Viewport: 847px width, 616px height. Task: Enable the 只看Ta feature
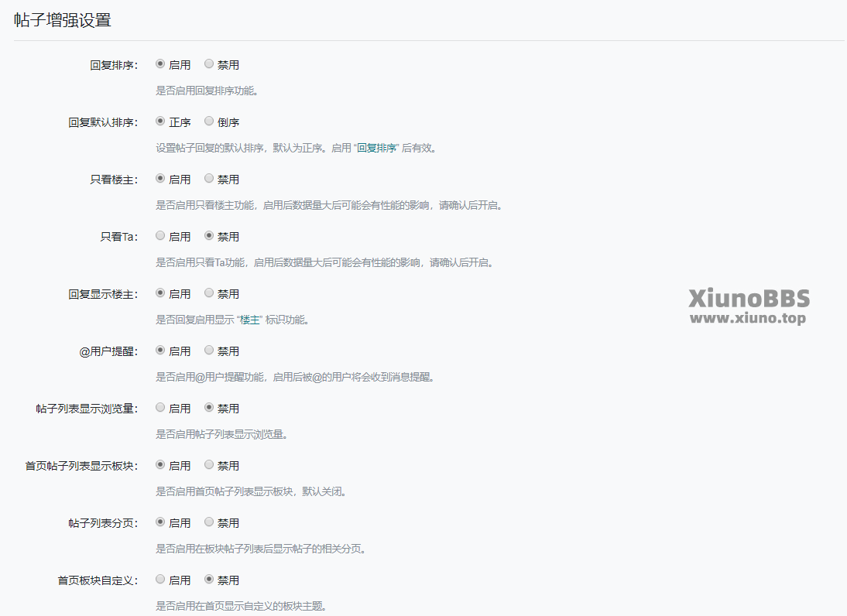(160, 236)
